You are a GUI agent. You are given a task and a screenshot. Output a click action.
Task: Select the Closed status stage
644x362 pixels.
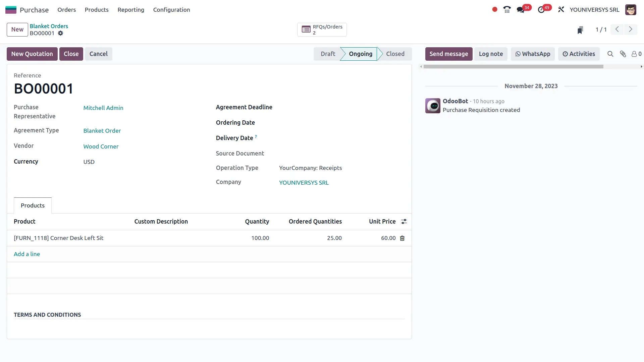click(x=395, y=54)
